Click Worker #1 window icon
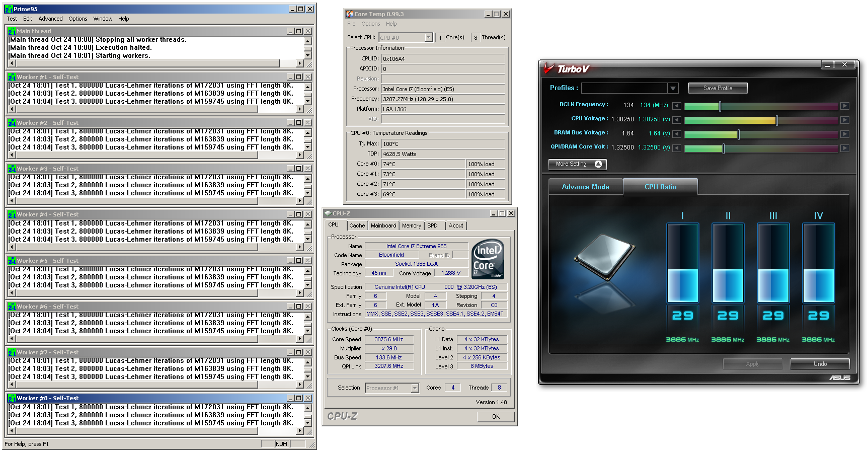Screen dimensions: 868x455 (x=12, y=77)
